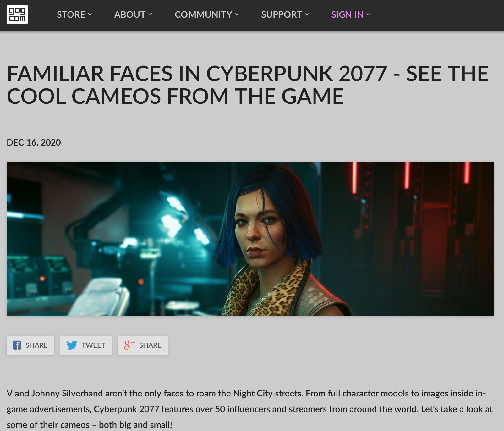The image size is (504, 431).
Task: Click the TWEET button
Action: (86, 345)
